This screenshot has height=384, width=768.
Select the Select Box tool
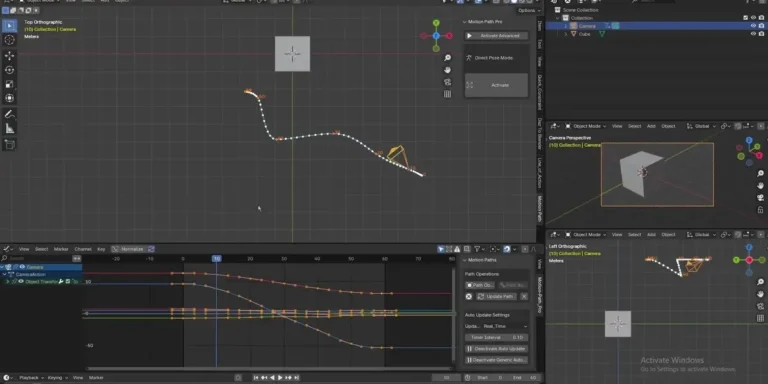pyautogui.click(x=9, y=25)
